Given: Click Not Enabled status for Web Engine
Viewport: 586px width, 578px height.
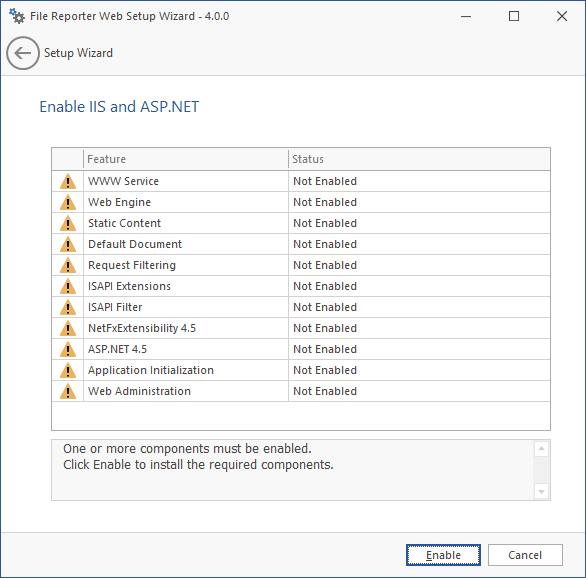Looking at the screenshot, I should 325,202.
